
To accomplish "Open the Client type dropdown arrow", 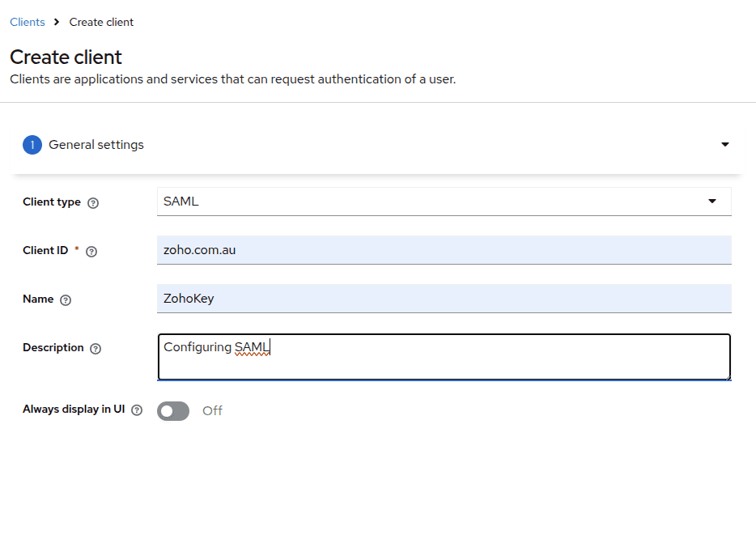I will pos(712,202).
